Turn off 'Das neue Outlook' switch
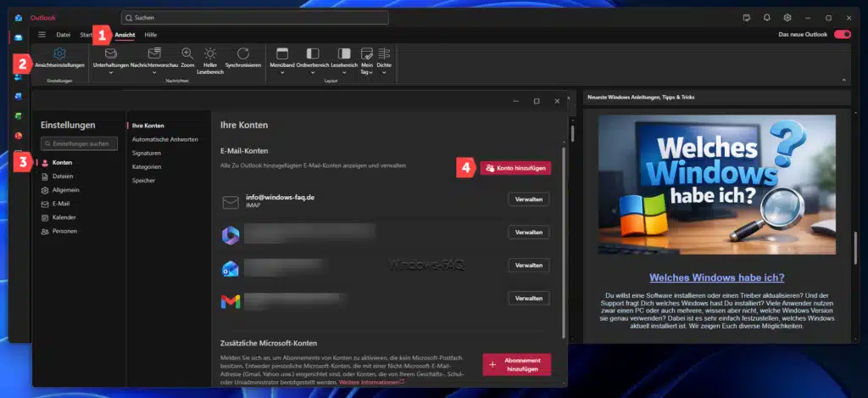Viewport: 868px width, 398px height. 842,35
